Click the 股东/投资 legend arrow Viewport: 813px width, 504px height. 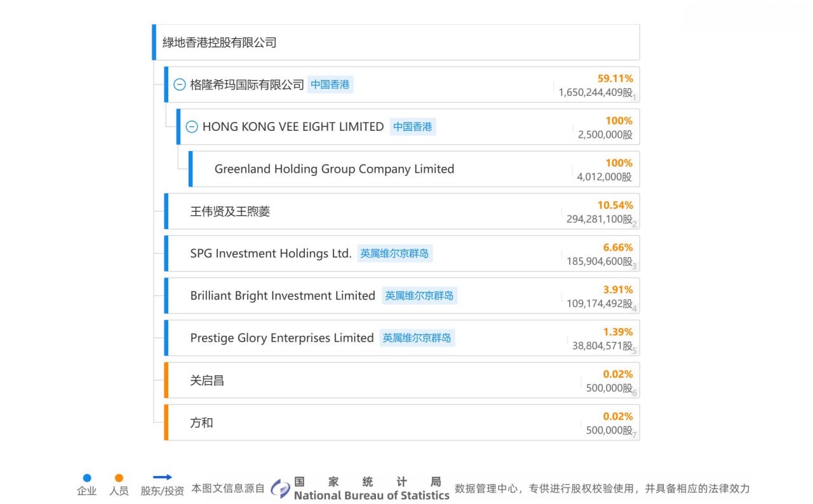click(x=163, y=477)
